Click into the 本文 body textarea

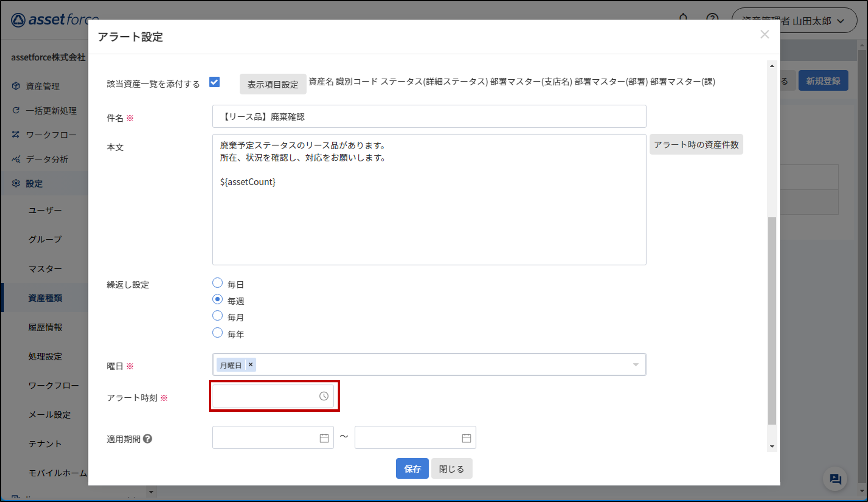[429, 200]
